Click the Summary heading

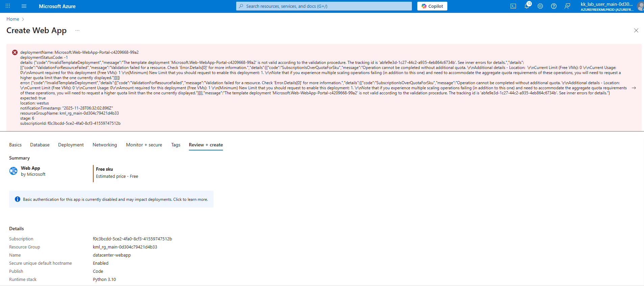pyautogui.click(x=19, y=158)
